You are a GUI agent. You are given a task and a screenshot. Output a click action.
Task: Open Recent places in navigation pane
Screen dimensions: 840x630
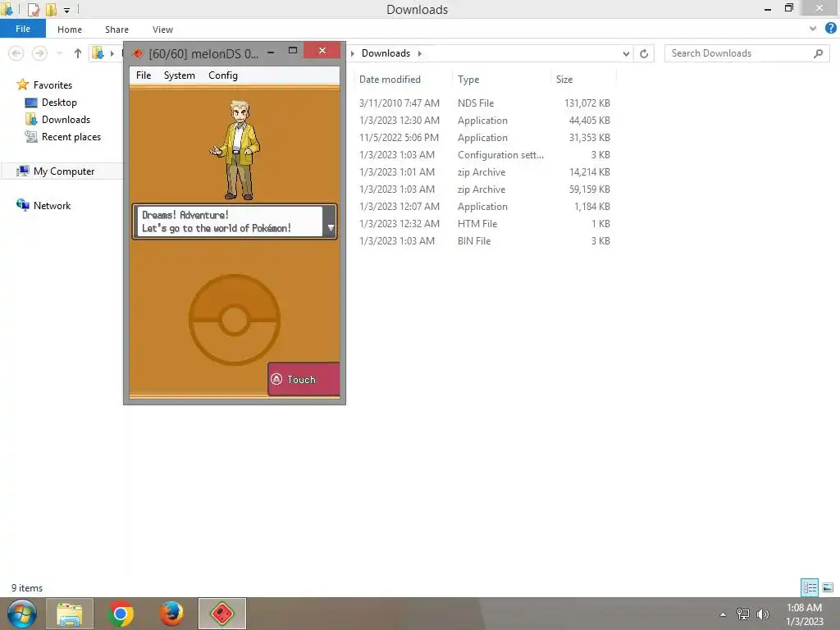click(71, 137)
